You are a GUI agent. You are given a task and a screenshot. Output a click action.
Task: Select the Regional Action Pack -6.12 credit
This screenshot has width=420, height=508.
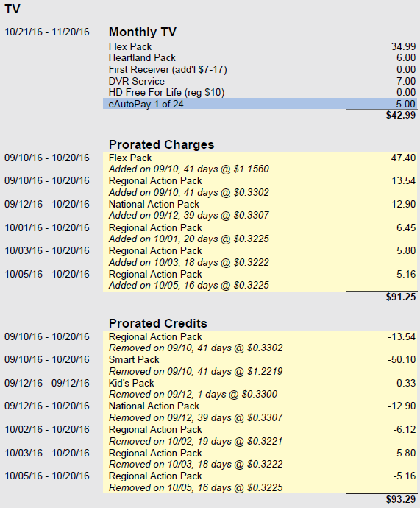click(x=260, y=435)
